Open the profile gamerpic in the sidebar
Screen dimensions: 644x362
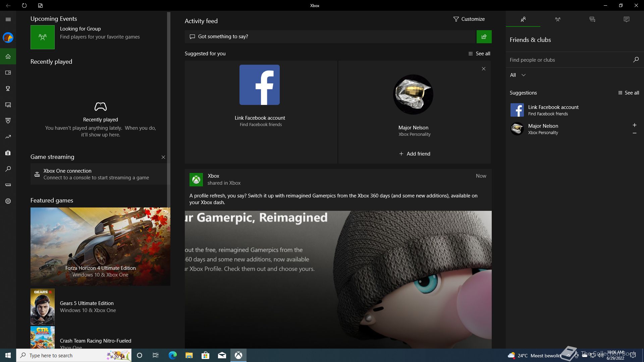click(8, 38)
